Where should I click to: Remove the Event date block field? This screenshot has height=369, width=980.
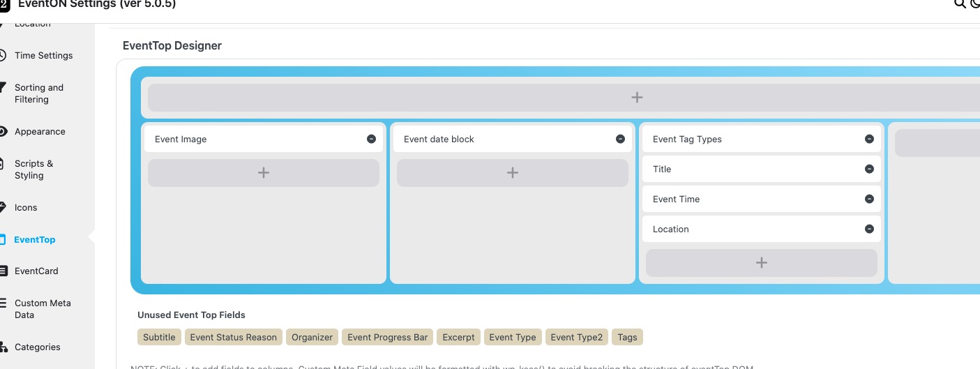click(620, 139)
